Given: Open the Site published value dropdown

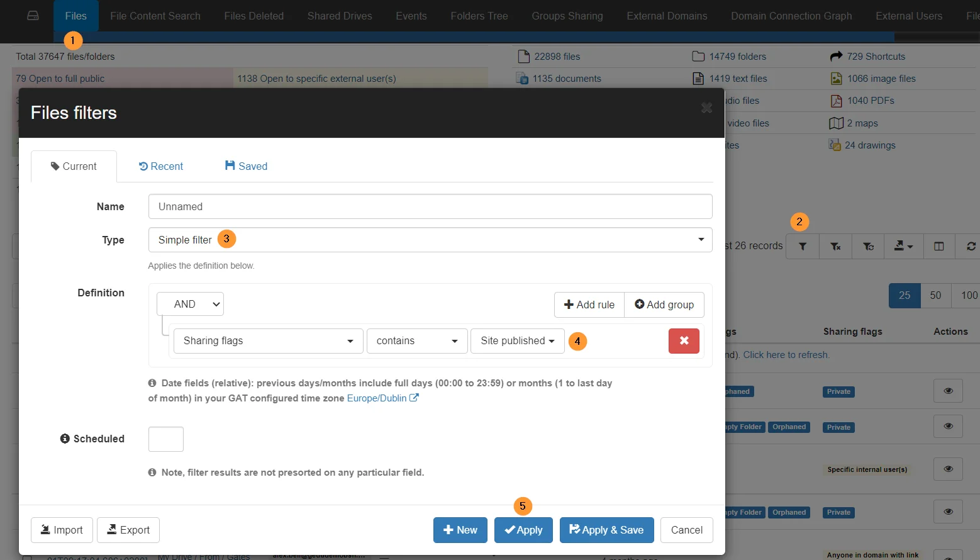Looking at the screenshot, I should (518, 340).
